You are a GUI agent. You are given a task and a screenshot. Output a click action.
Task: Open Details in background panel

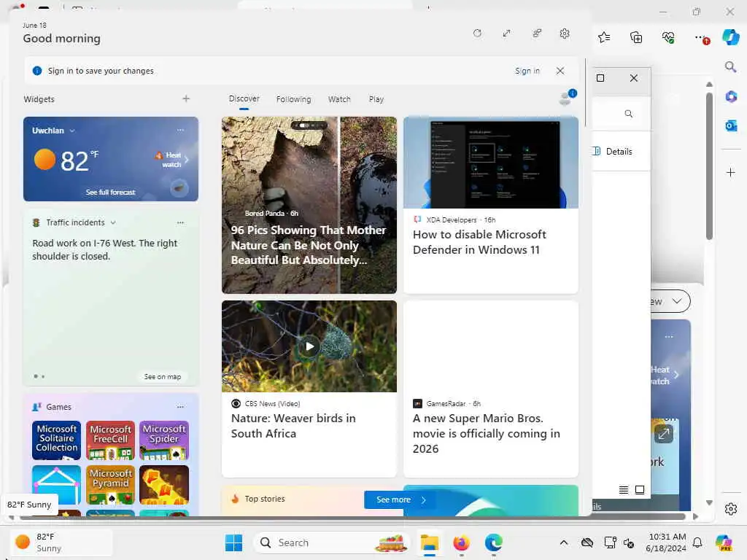(x=613, y=152)
